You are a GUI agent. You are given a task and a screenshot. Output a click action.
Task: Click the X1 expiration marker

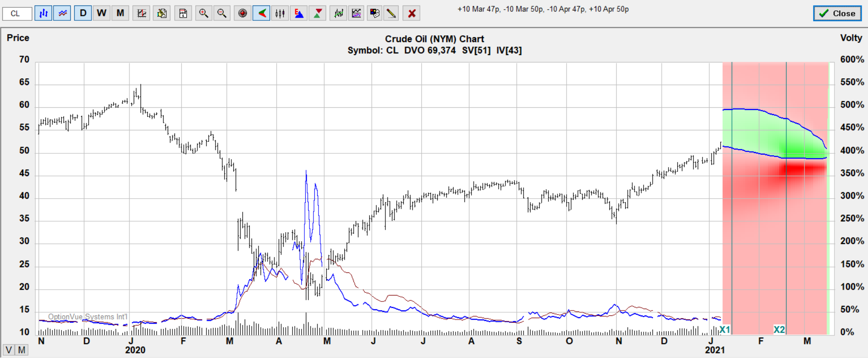pyautogui.click(x=725, y=329)
